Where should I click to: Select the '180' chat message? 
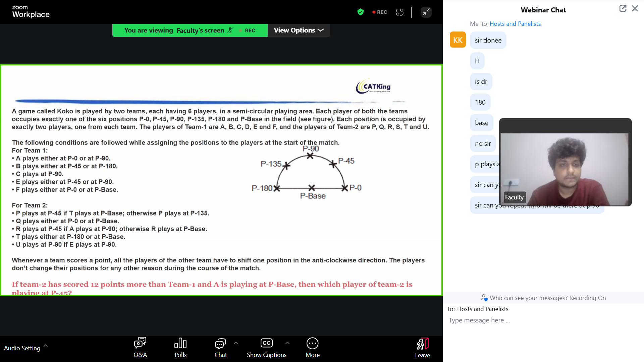[x=480, y=102]
